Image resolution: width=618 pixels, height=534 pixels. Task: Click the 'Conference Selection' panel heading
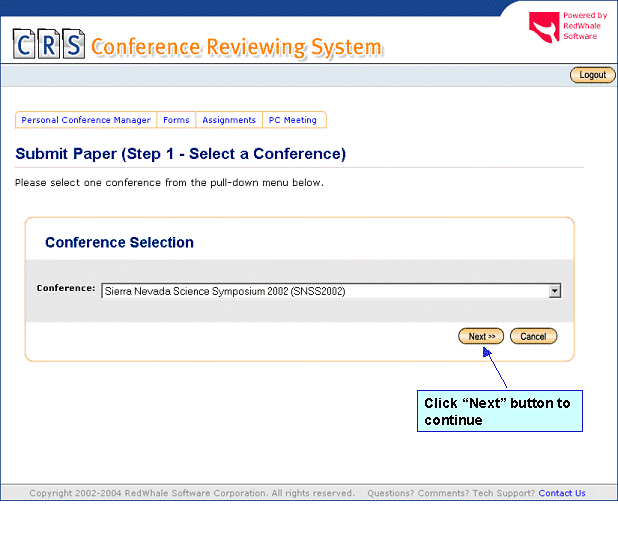click(x=119, y=242)
